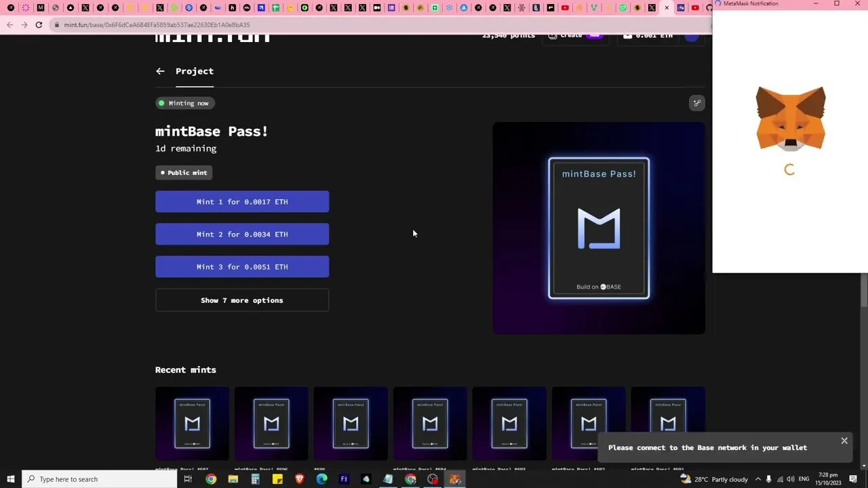Viewport: 868px width, 488px height.
Task: Click the 'mintBase Pass!' title heading
Action: coord(212,131)
